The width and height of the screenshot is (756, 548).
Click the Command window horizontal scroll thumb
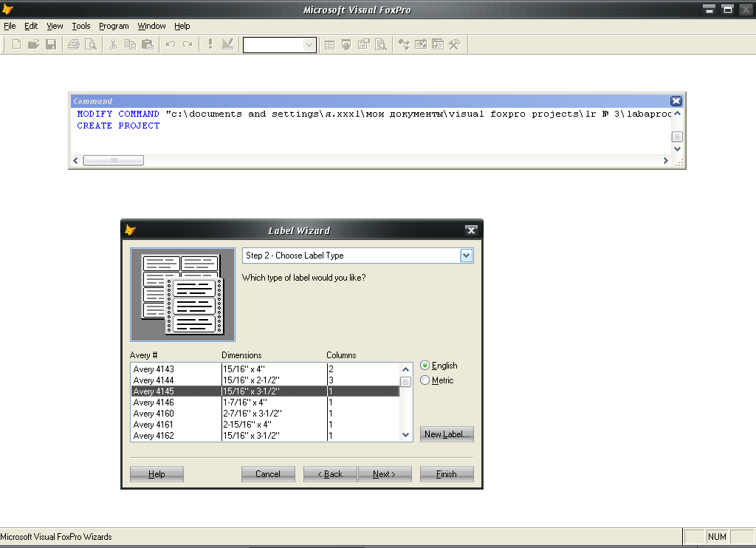[113, 160]
